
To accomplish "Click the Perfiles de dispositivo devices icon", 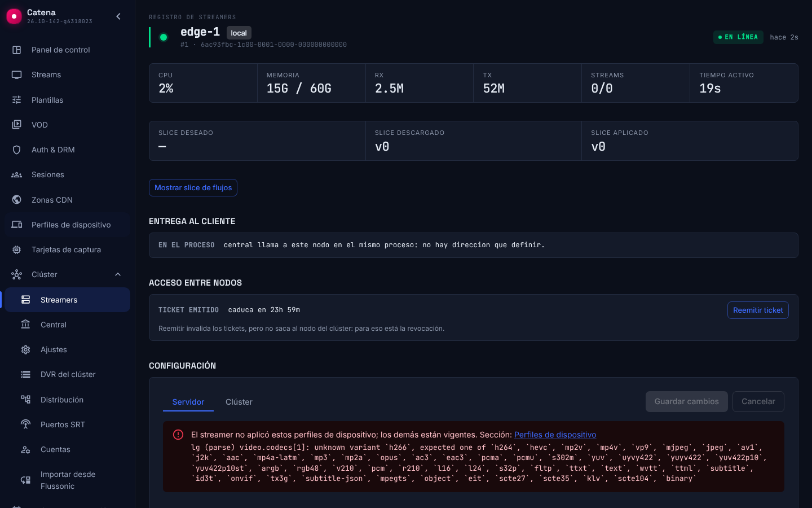I will point(17,225).
